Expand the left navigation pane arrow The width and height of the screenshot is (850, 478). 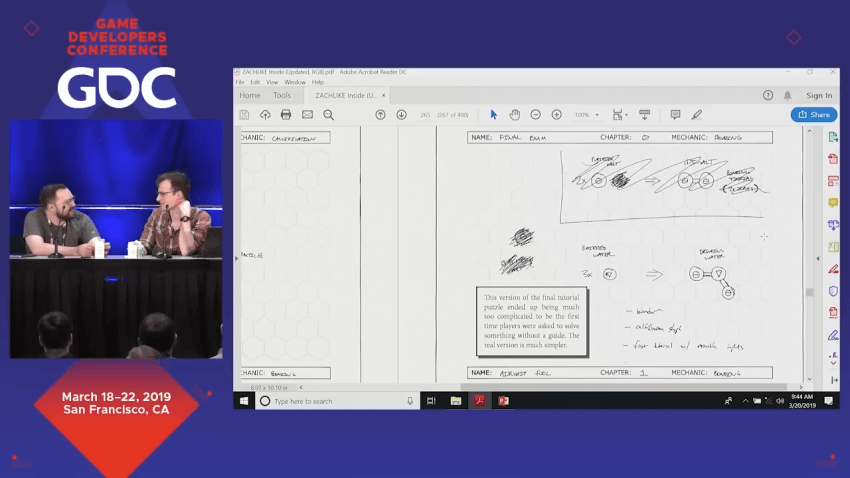click(x=236, y=259)
